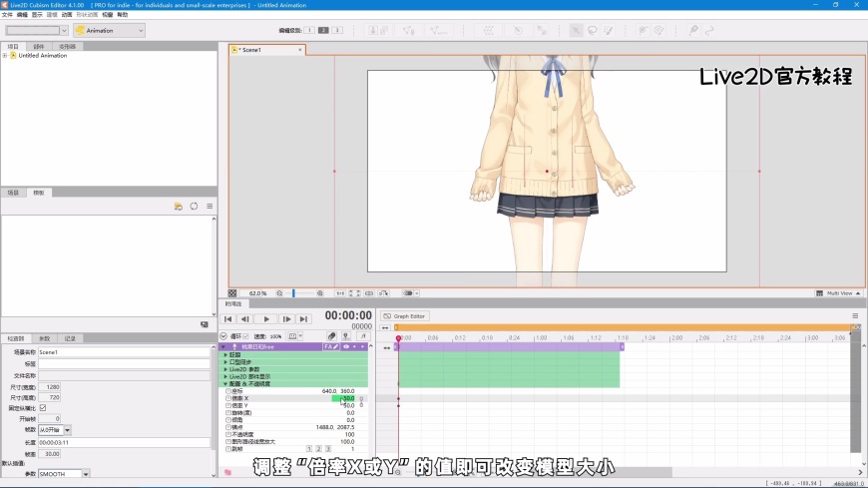Close the Scene1 tab
Image resolution: width=868 pixels, height=488 pixels.
[300, 50]
